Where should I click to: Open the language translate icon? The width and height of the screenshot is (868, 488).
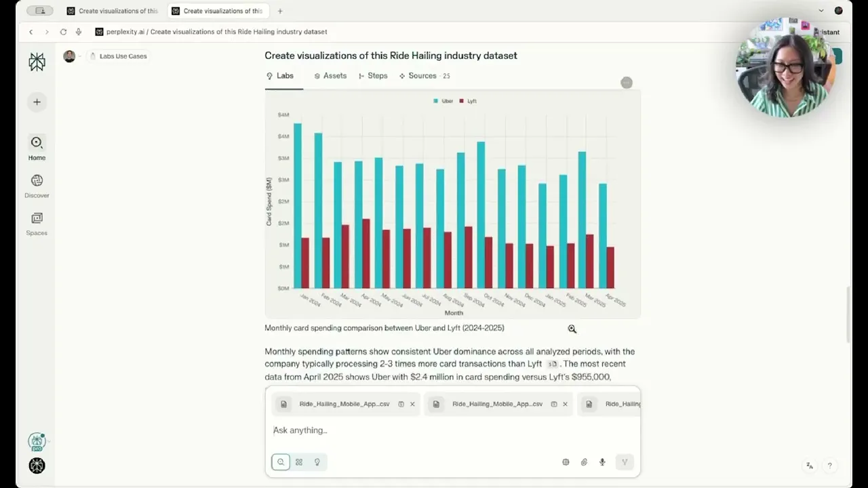pyautogui.click(x=810, y=466)
